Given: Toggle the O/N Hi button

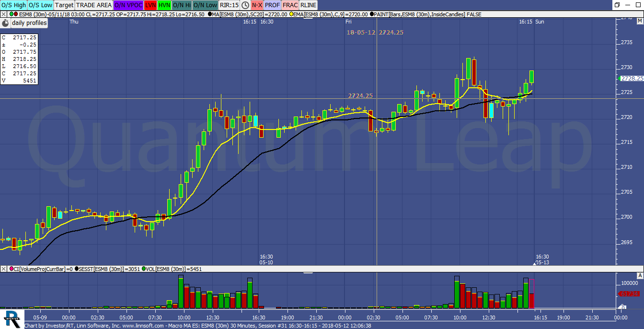Looking at the screenshot, I should point(182,5).
